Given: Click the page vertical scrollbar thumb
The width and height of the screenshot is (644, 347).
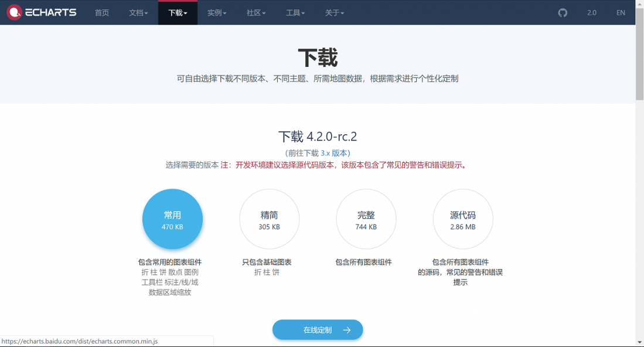Looking at the screenshot, I should click(x=639, y=53).
